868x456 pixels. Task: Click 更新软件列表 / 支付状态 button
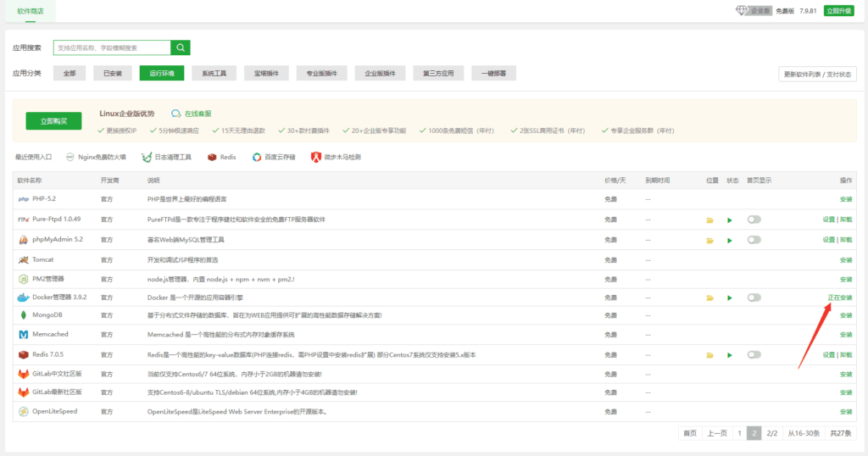pos(817,74)
